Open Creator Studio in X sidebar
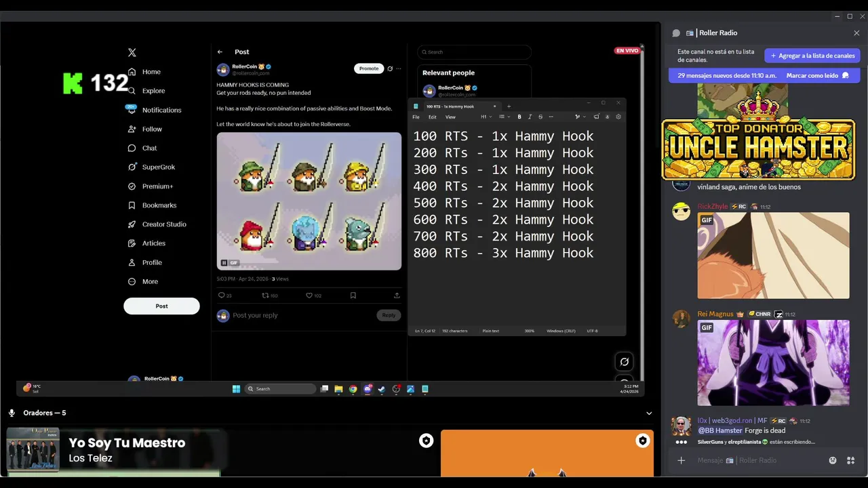The width and height of the screenshot is (868, 488). point(157,224)
